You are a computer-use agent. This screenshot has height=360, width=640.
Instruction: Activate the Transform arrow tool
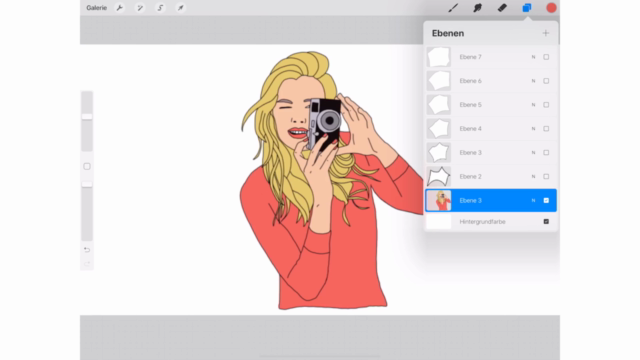click(x=180, y=8)
